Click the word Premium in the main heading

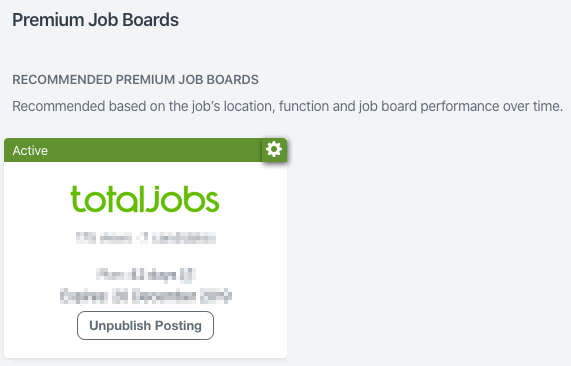(48, 20)
